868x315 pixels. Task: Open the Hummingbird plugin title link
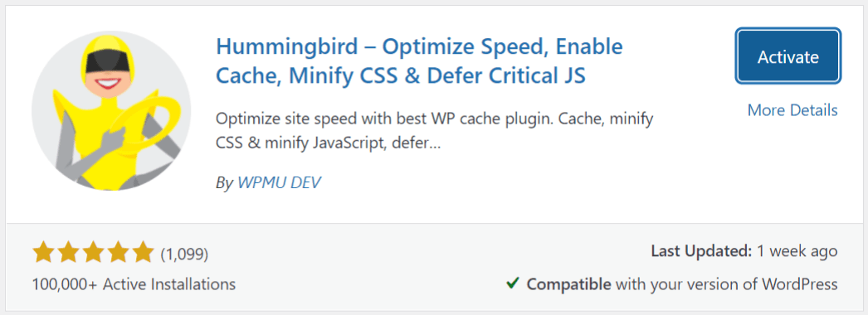pyautogui.click(x=420, y=61)
